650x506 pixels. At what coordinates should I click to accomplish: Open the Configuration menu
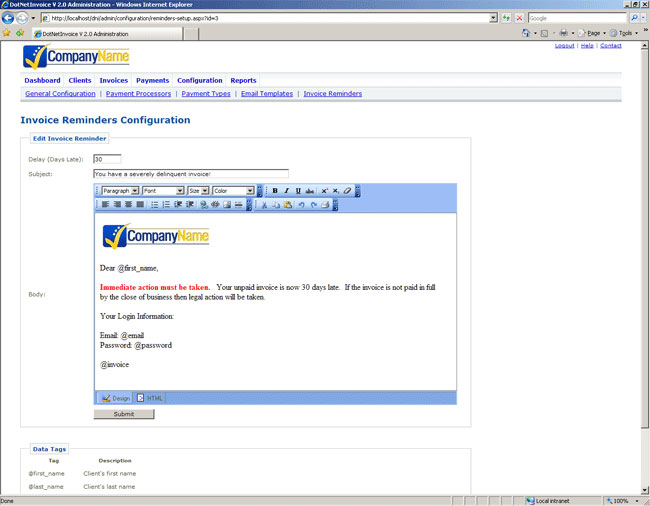[200, 80]
